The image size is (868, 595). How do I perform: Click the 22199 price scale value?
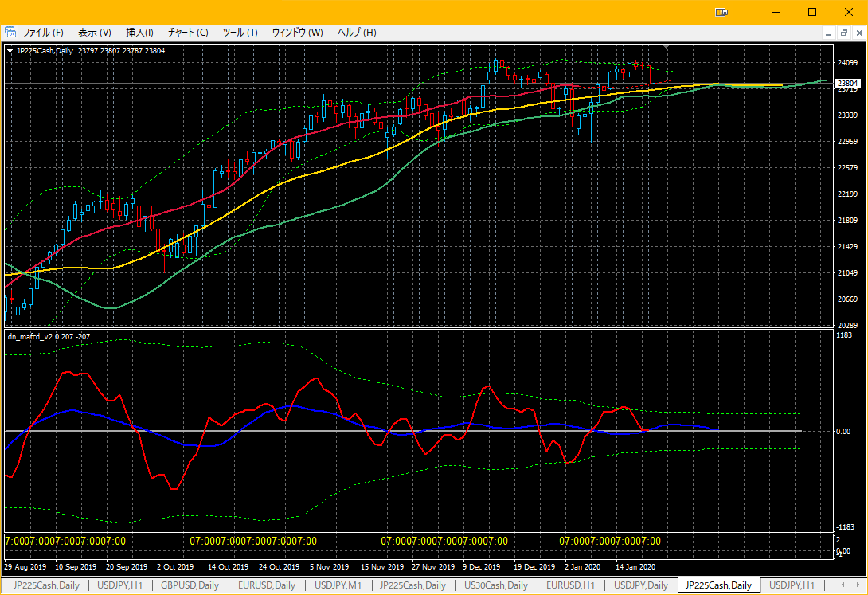click(x=847, y=194)
